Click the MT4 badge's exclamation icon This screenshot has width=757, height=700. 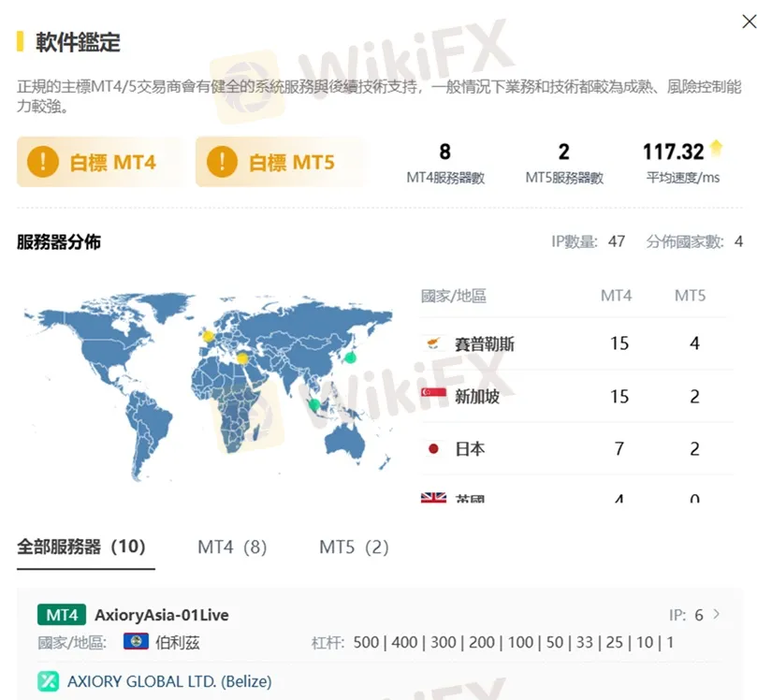coord(43,162)
